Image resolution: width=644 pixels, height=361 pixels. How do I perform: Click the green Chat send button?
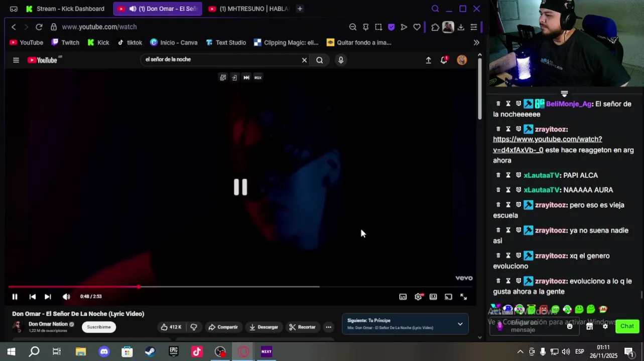click(627, 326)
